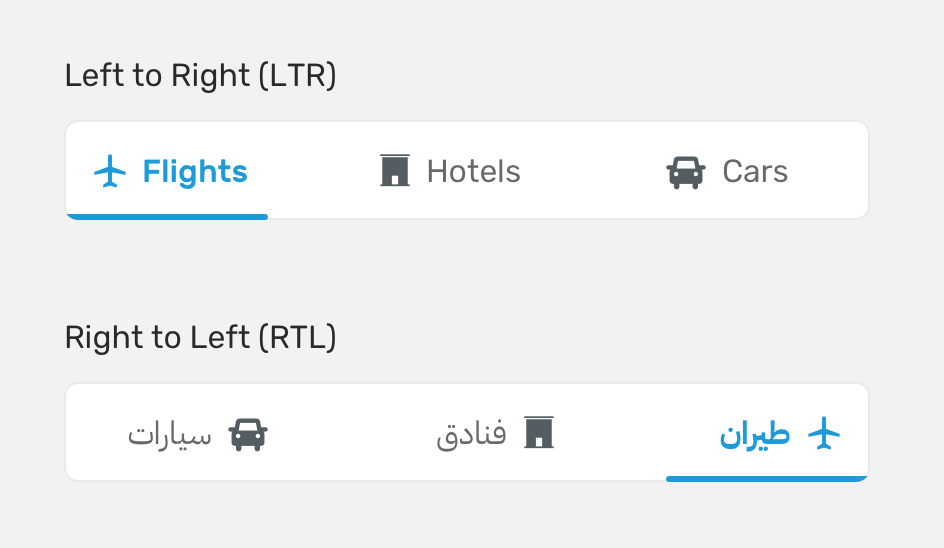Image resolution: width=944 pixels, height=548 pixels.
Task: Click the car icon beside Cars
Action: [685, 172]
